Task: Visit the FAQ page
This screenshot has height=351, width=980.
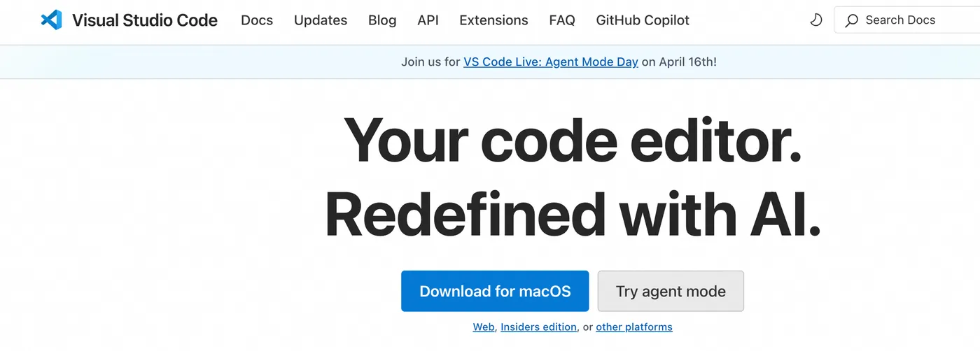Action: (x=562, y=20)
